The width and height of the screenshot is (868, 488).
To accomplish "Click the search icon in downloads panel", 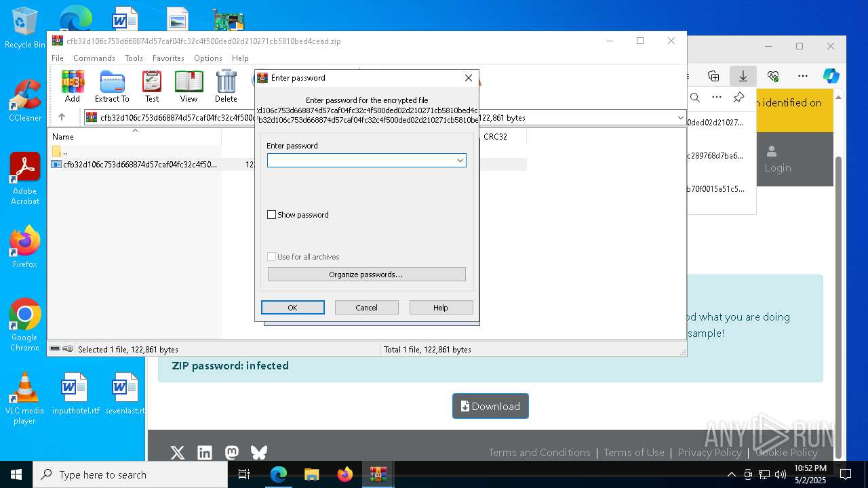I will pyautogui.click(x=695, y=98).
